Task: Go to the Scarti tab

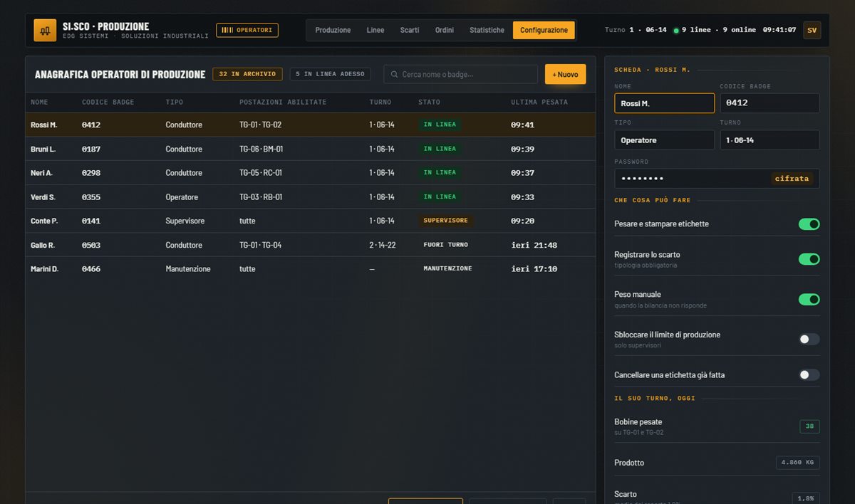Action: tap(410, 30)
